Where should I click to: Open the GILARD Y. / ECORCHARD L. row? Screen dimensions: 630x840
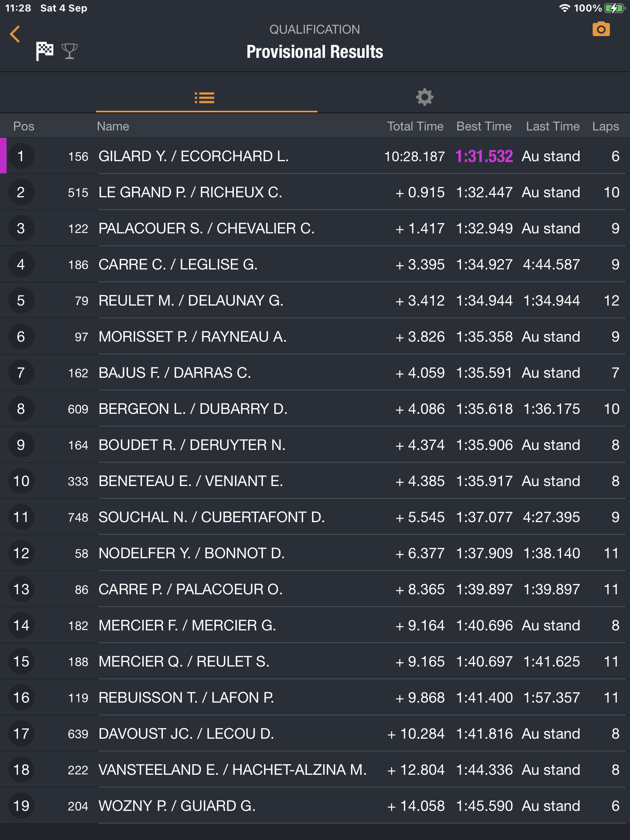[315, 156]
